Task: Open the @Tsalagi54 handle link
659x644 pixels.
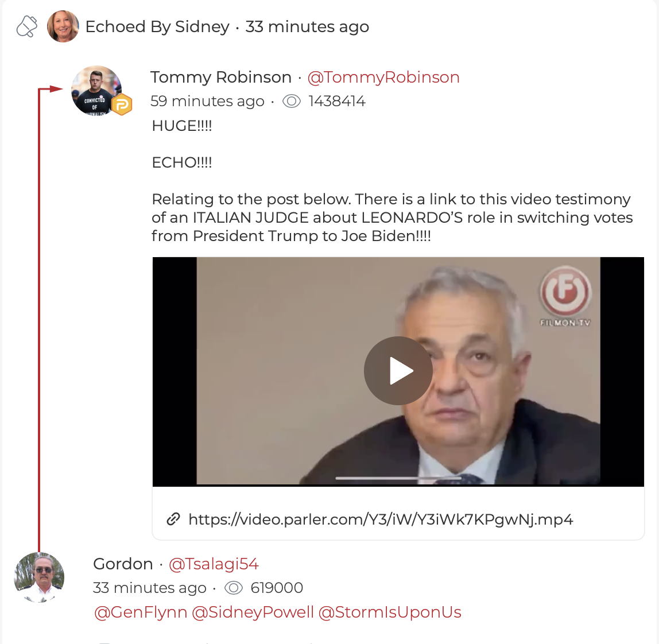Action: [214, 564]
